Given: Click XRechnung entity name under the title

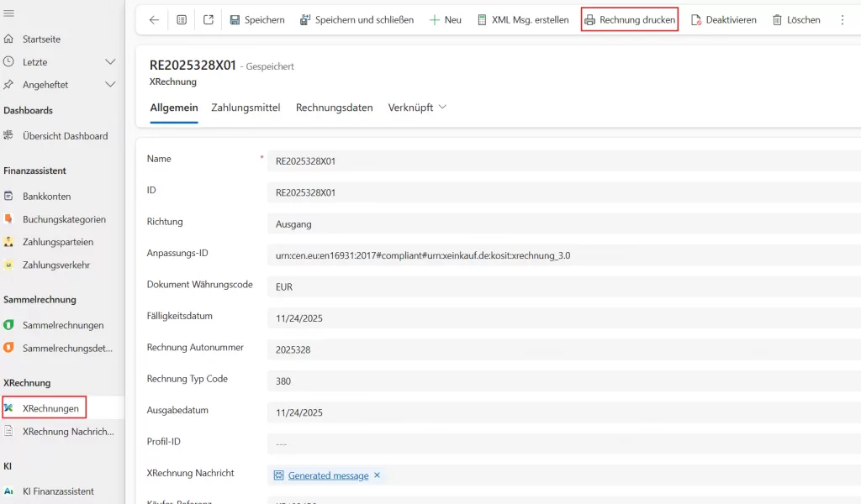Looking at the screenshot, I should pyautogui.click(x=173, y=81).
